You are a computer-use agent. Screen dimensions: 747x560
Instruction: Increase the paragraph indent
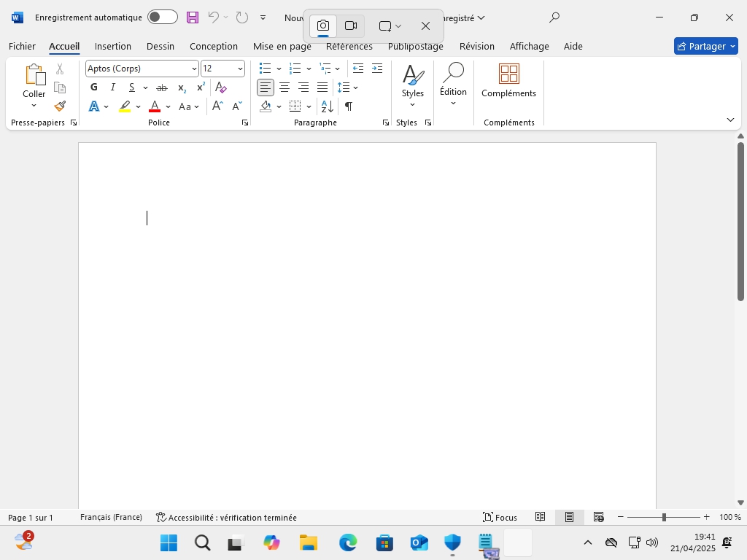(377, 69)
